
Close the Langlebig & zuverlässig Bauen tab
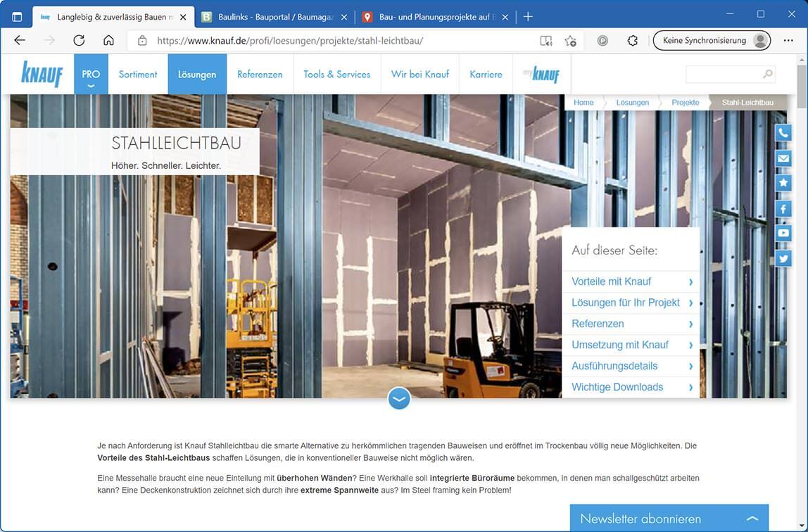click(x=183, y=17)
